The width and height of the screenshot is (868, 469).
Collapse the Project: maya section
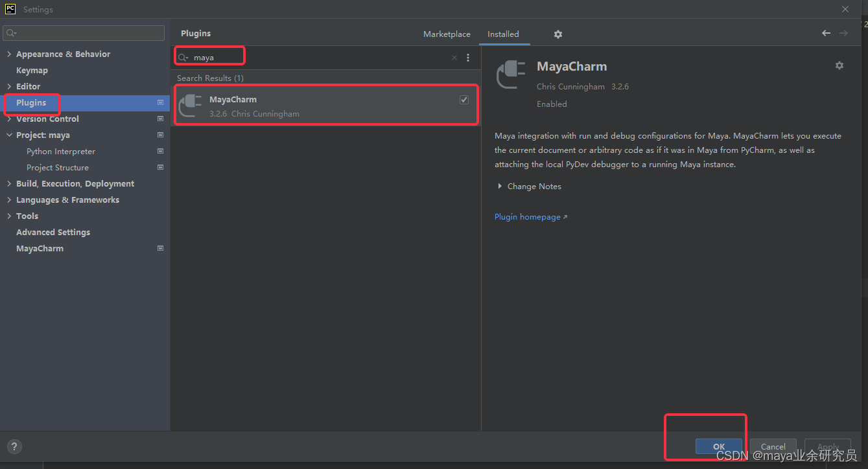[x=8, y=135]
